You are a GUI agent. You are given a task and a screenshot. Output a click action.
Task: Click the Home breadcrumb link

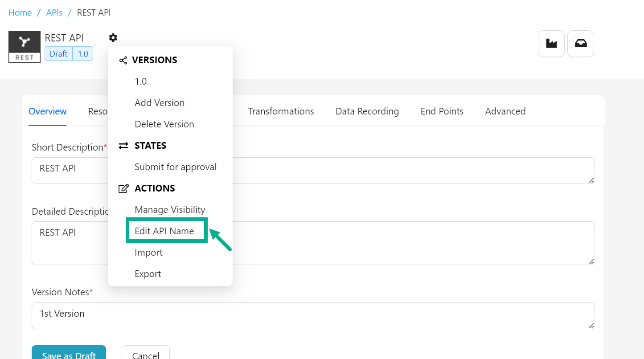20,12
